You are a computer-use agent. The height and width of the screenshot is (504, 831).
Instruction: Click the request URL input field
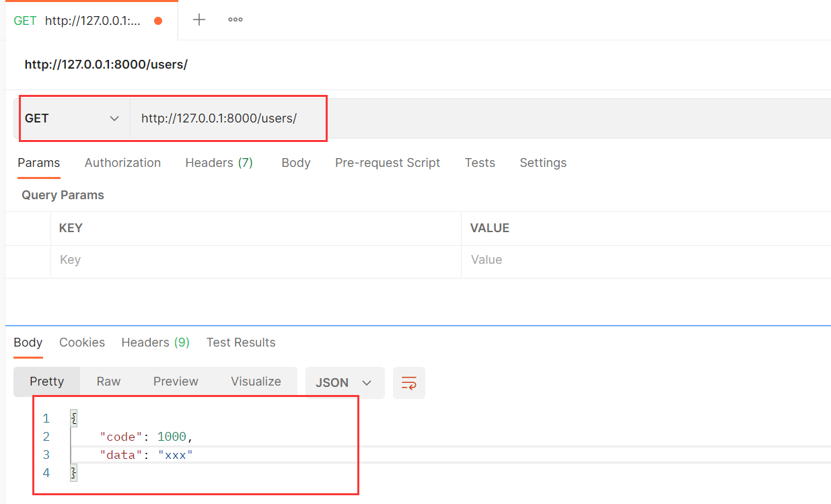(x=480, y=118)
